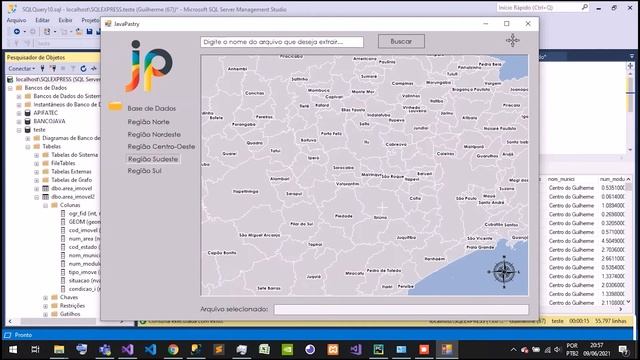Viewport: 640px width, 360px height.
Task: Select the Restrições folder in tree
Action: click(72, 306)
